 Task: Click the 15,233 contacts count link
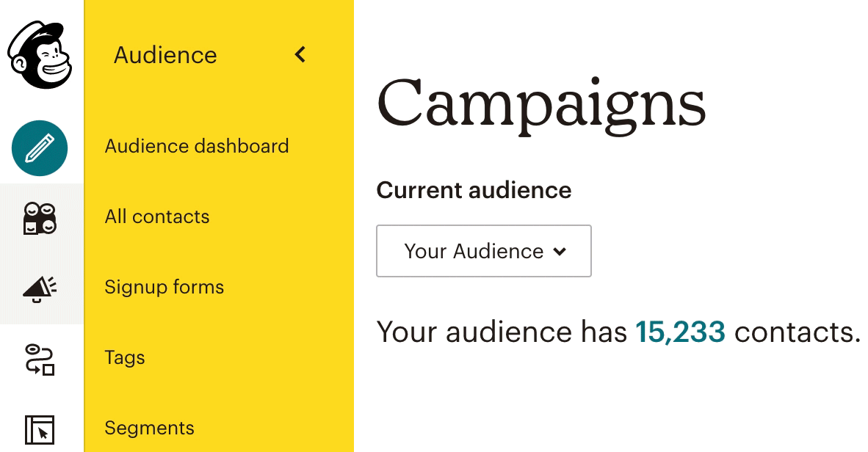pyautogui.click(x=680, y=332)
